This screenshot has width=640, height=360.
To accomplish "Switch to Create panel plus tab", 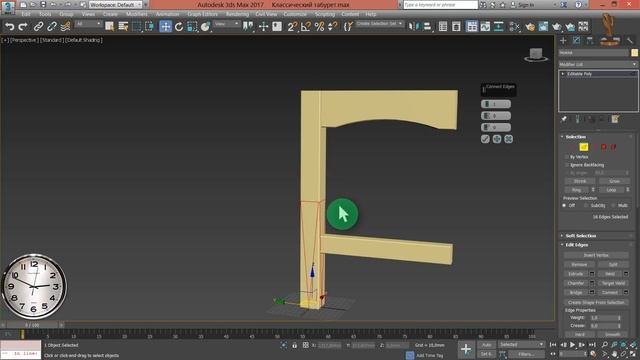I will pos(563,40).
